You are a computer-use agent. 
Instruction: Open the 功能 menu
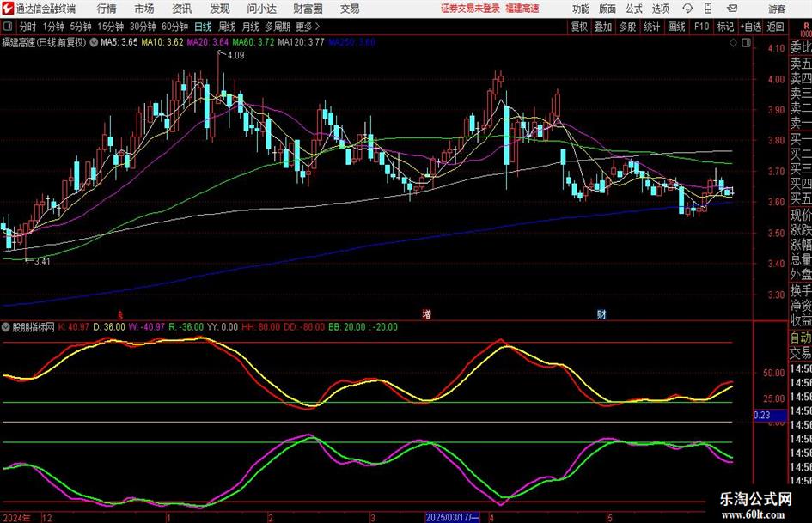[x=581, y=9]
